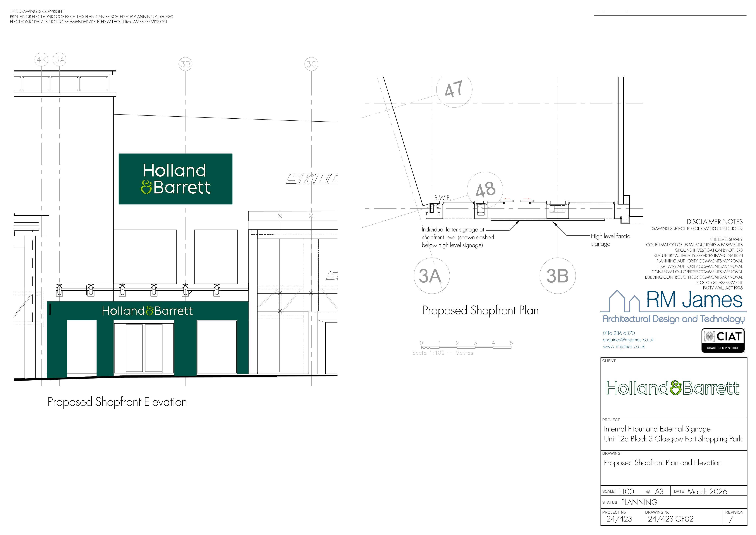This screenshot has width=756, height=535.
Task: Click the 'DISCLAIMER NOTES' heading
Action: click(x=714, y=222)
